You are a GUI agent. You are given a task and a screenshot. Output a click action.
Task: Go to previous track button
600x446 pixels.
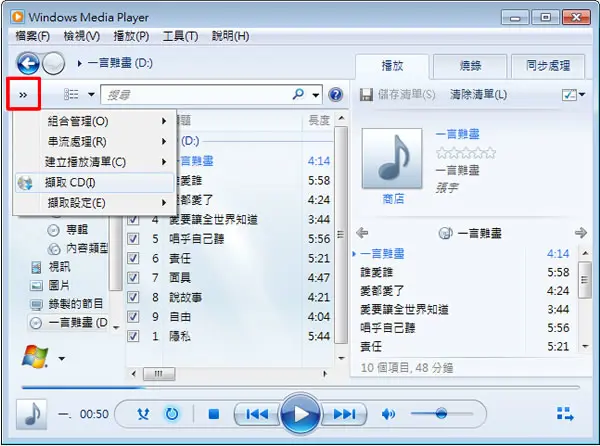coord(257,414)
